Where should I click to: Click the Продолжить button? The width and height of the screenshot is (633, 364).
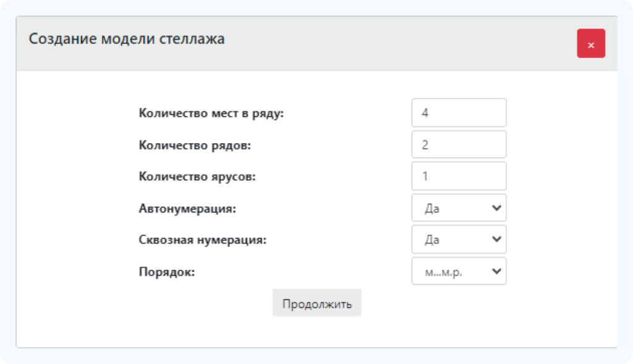coord(317,303)
